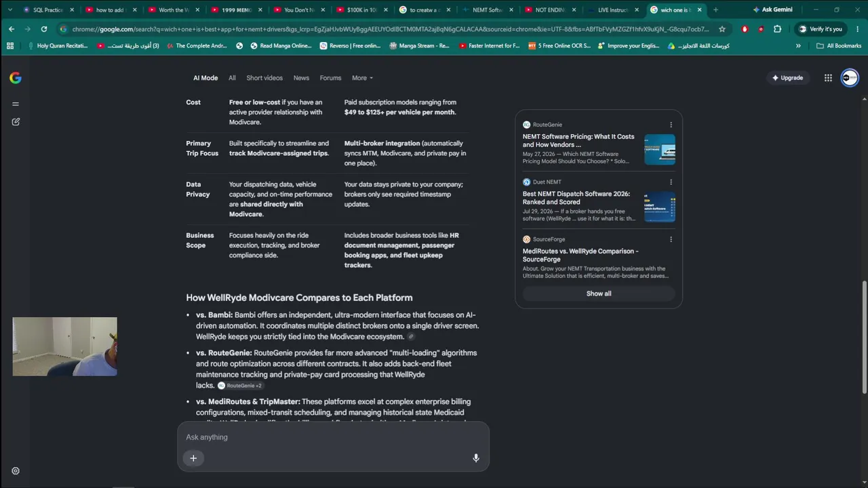
Task: Click the Google logo
Action: tap(16, 78)
